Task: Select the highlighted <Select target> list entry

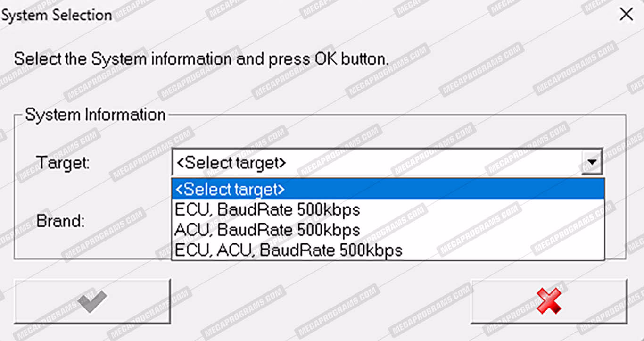Action: point(387,189)
